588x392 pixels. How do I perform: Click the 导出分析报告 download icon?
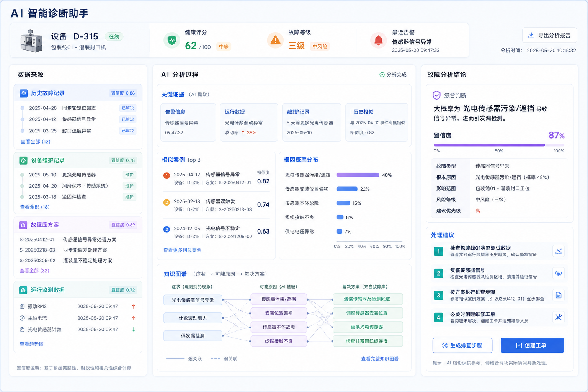coord(531,35)
